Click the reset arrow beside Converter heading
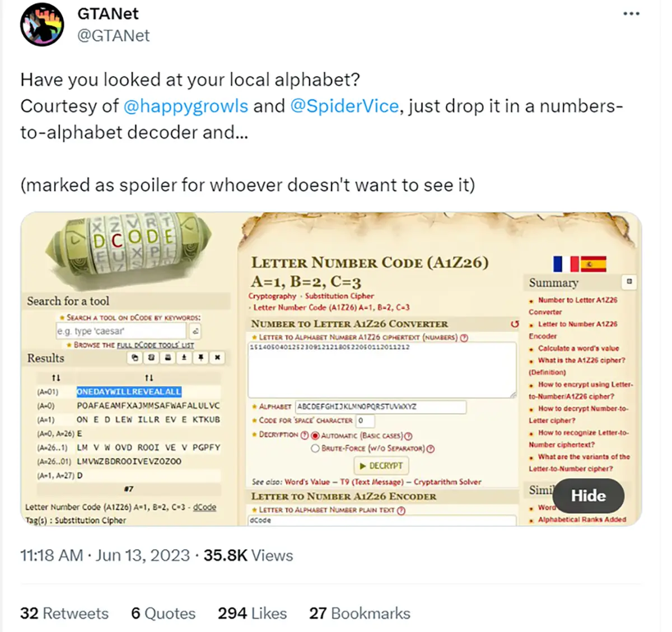Screen dimensions: 672x632 pos(515,324)
